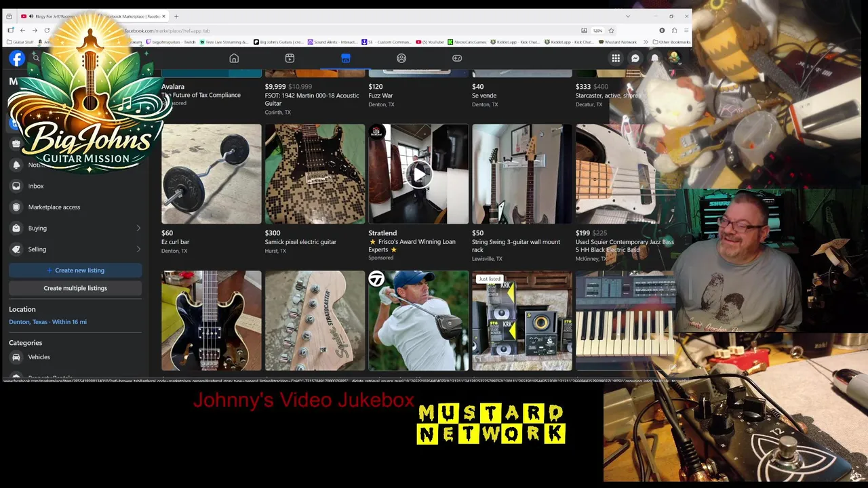Click Create multiple listings button
868x488 pixels.
tap(75, 288)
